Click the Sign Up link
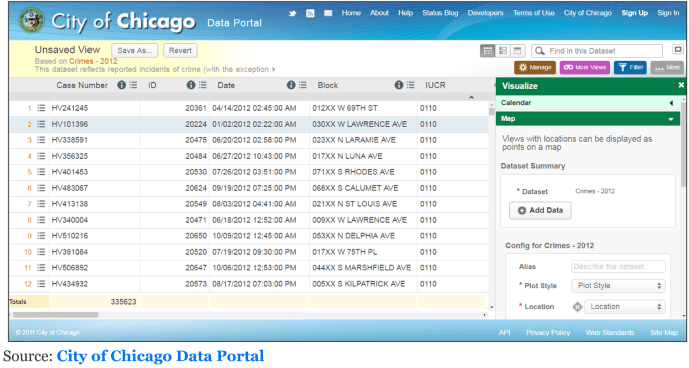Viewport: 689px width, 368px height. click(x=635, y=13)
